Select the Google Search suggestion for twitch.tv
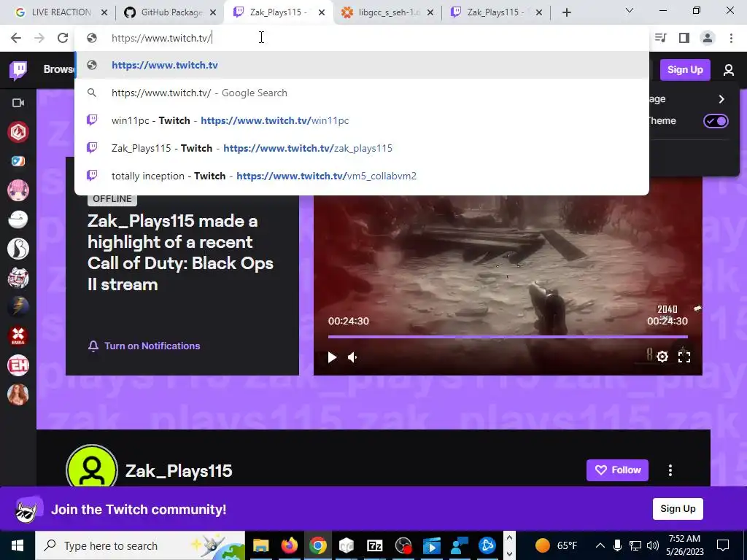This screenshot has height=560, width=747. (x=362, y=93)
